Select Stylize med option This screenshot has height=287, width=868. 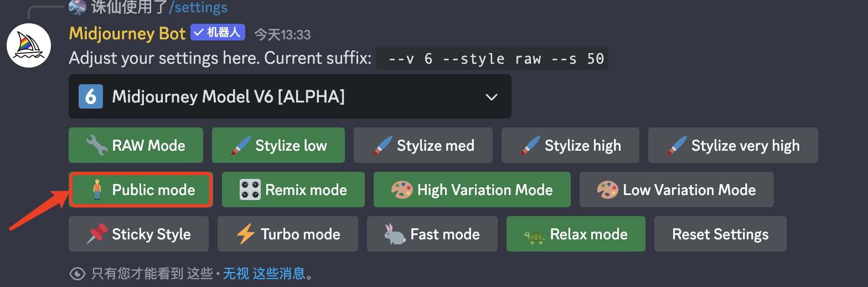click(423, 145)
